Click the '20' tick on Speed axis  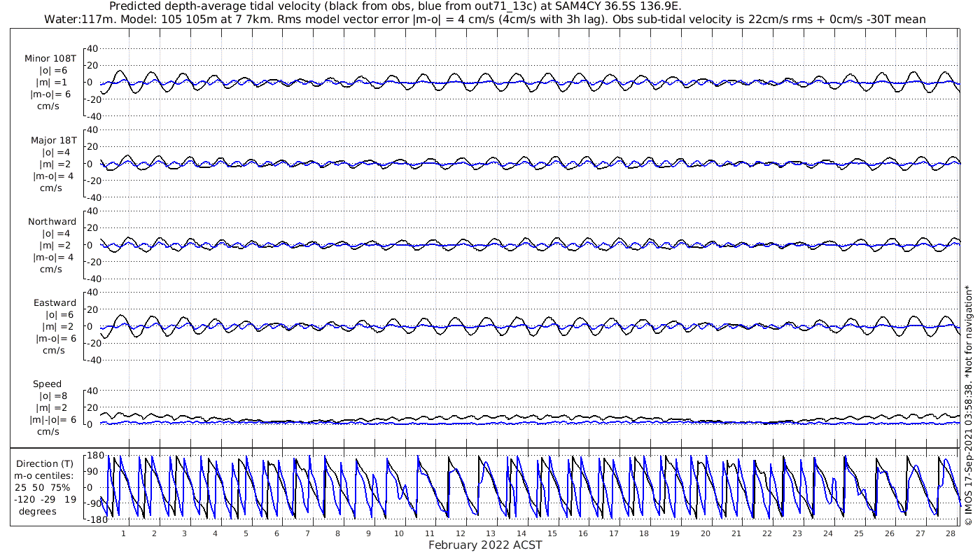(93, 407)
